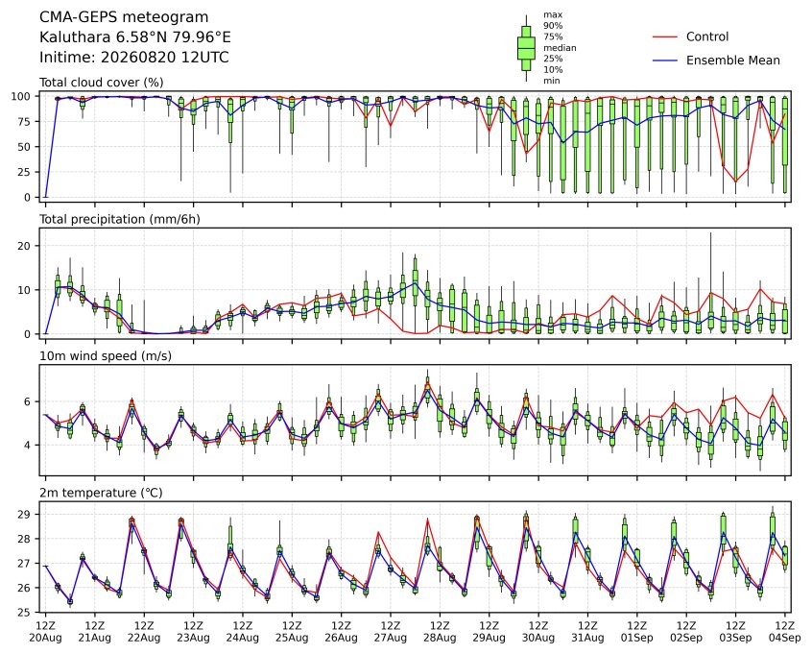
Task: Select the Ensemble Mean legend label
Action: pyautogui.click(x=732, y=61)
